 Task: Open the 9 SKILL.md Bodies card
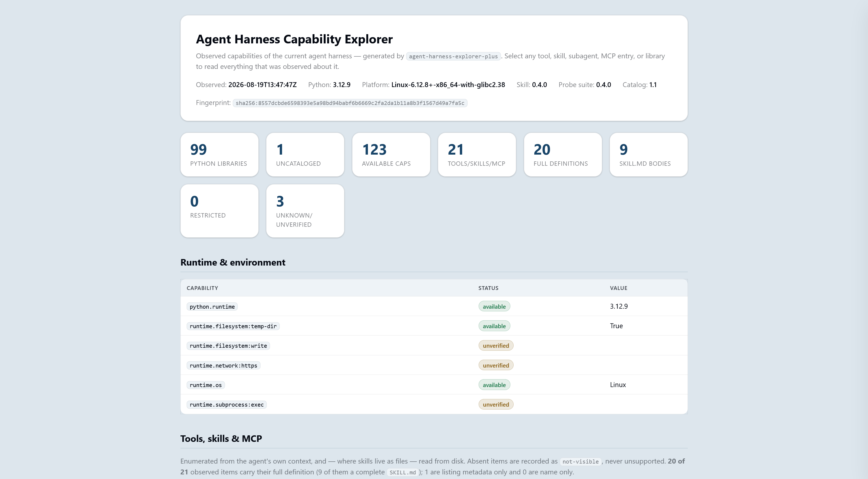pos(648,155)
